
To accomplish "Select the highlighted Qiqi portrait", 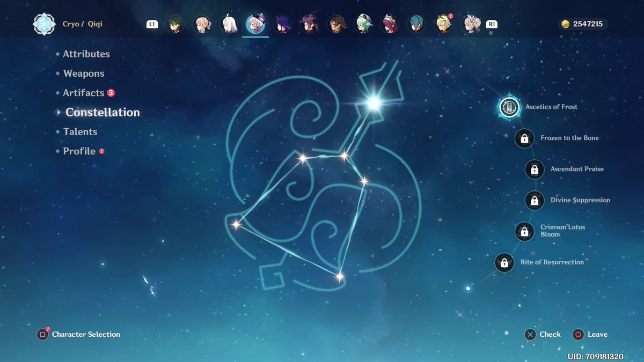I will (x=255, y=24).
